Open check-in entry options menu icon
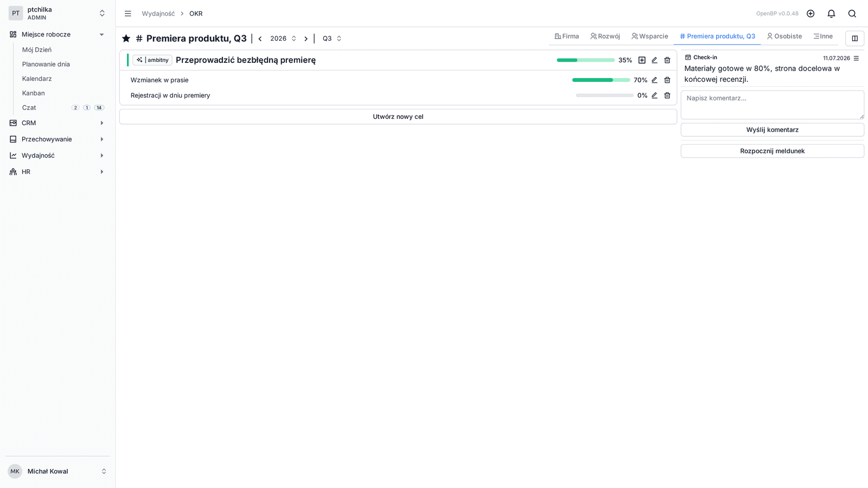Image resolution: width=868 pixels, height=488 pixels. click(x=856, y=58)
